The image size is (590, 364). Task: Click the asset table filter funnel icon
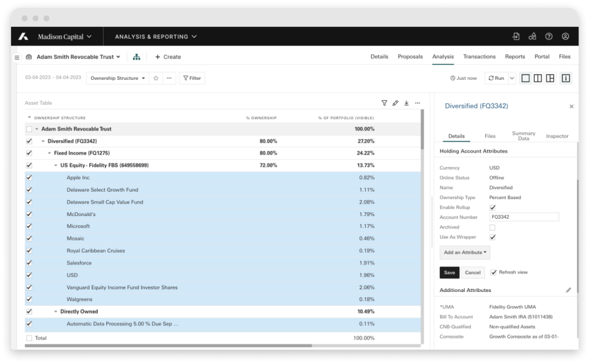point(384,103)
